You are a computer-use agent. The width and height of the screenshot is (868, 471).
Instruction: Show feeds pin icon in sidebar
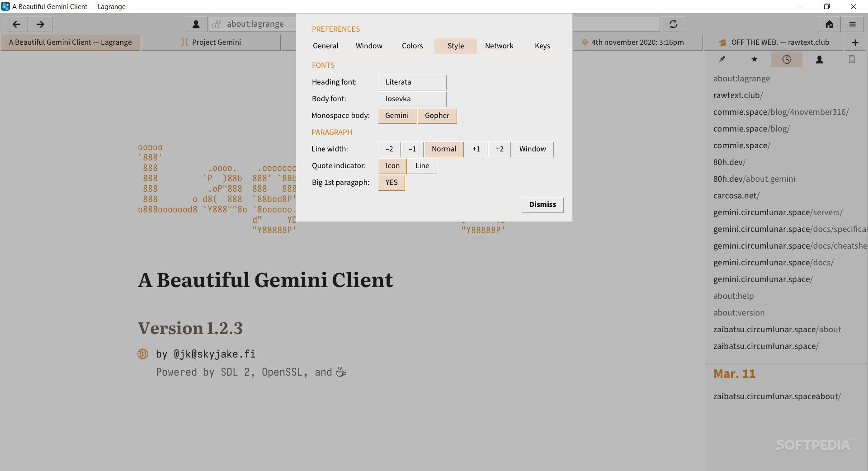point(722,59)
